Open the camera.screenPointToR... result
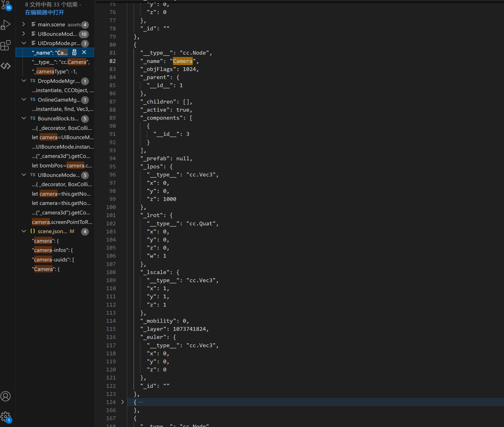The image size is (504, 427). [62, 222]
